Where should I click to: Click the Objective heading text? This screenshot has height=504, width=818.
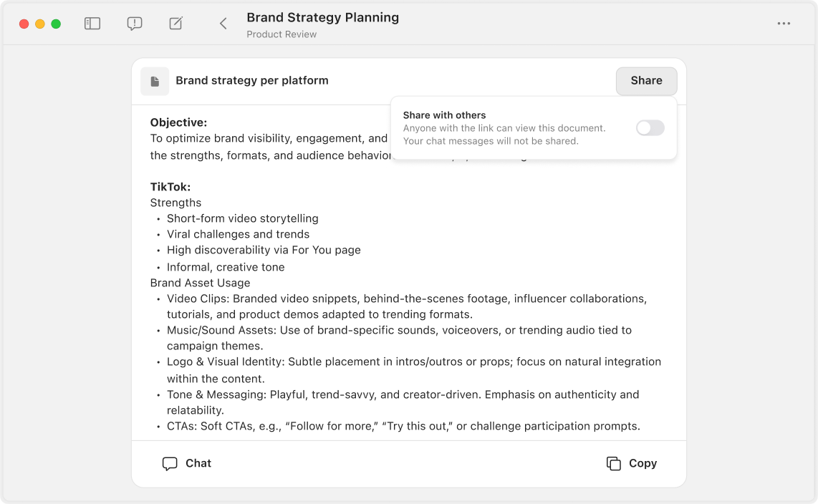coord(178,122)
